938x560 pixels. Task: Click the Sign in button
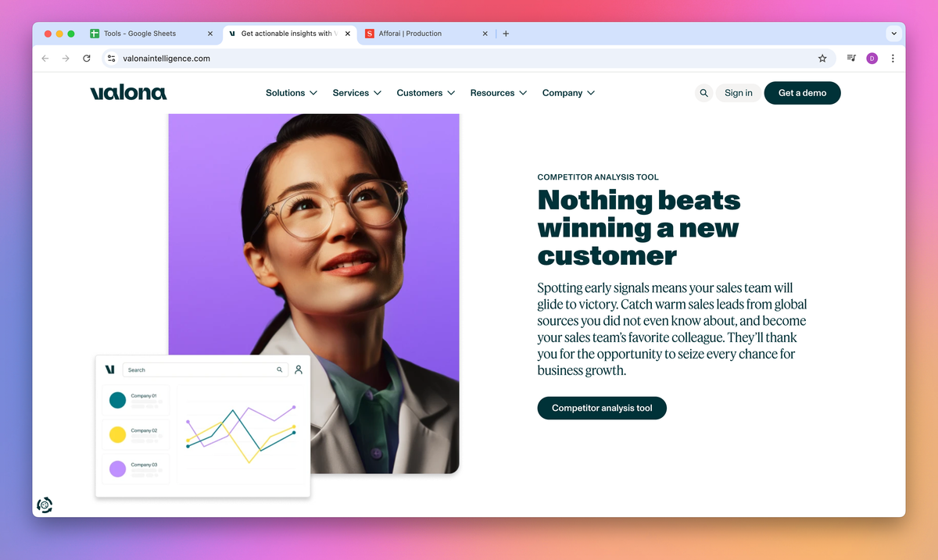739,93
